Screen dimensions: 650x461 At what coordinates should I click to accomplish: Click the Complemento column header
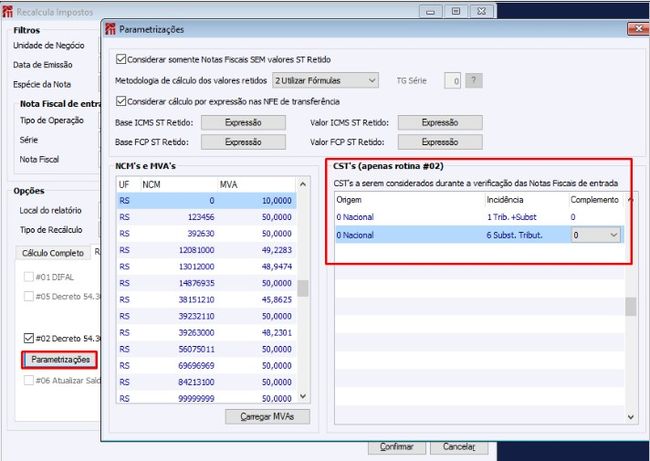click(x=594, y=200)
